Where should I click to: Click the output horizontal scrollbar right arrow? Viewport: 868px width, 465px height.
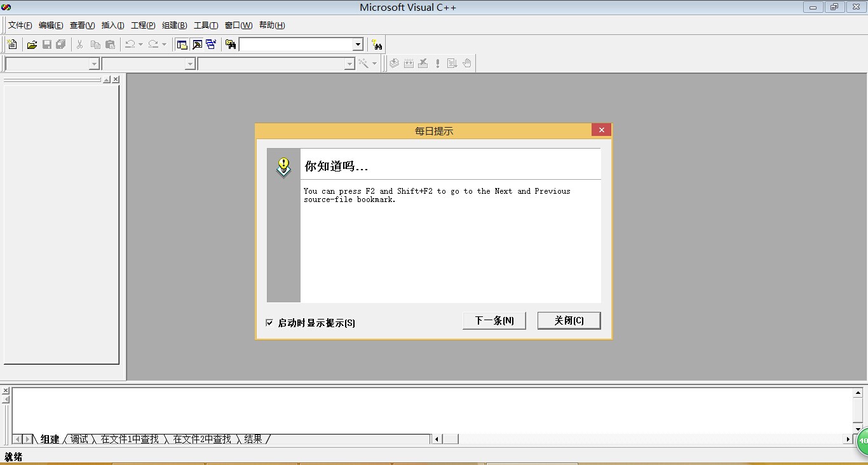848,439
